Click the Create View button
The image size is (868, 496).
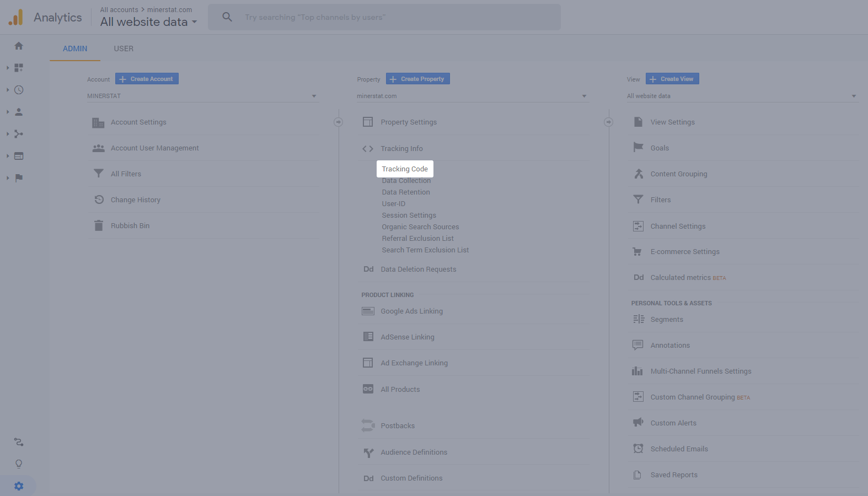672,79
